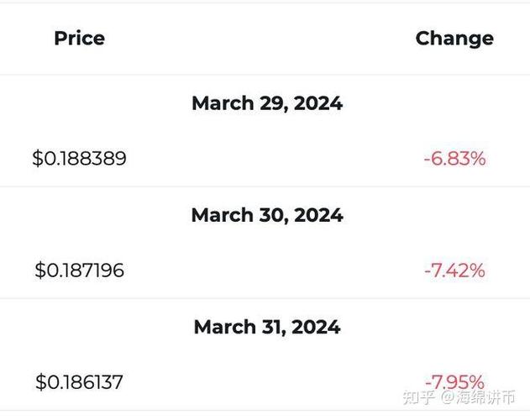
Task: Click the dollar sign of $0.186137
Action: click(41, 382)
